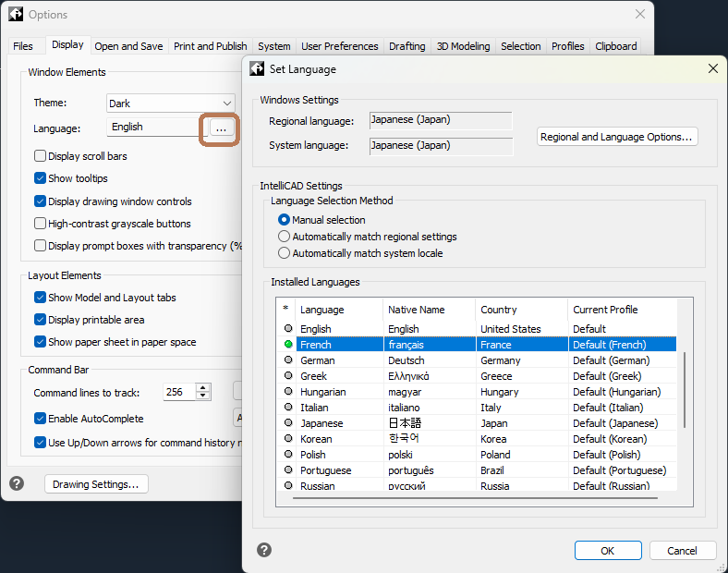
Task: Click the green active indicator for French
Action: click(x=288, y=344)
